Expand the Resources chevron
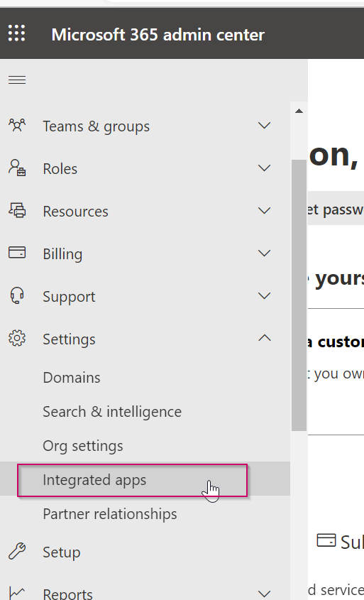Screen dimensions: 364x600 coord(264,210)
